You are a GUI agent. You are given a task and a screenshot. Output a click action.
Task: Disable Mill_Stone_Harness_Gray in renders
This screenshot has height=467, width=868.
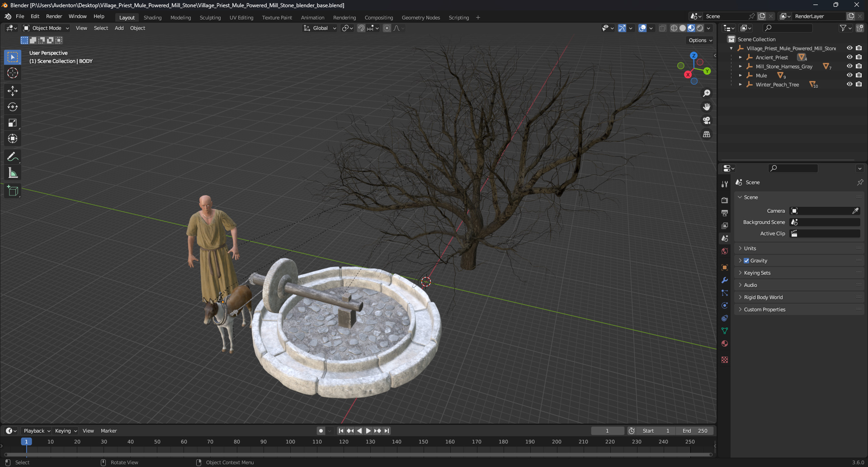tap(859, 66)
